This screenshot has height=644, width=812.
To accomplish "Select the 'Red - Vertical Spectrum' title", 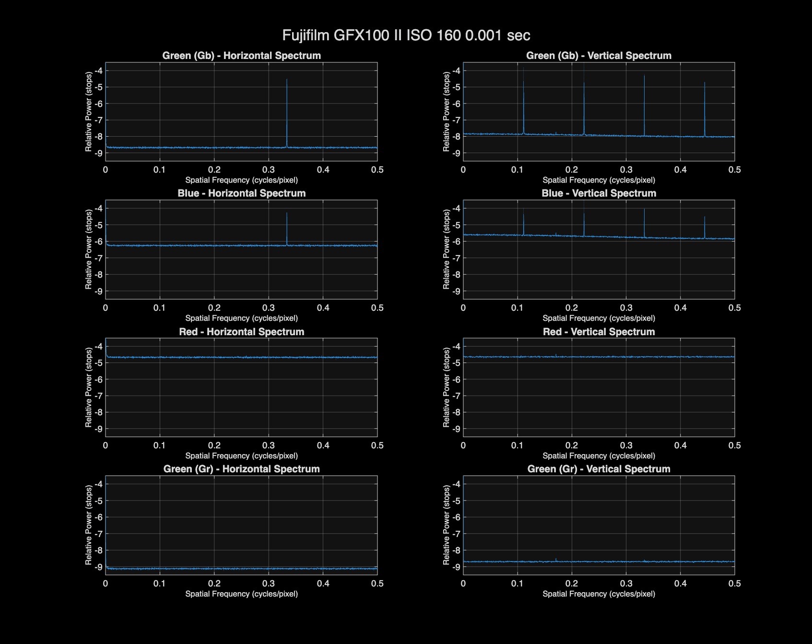I will [x=599, y=332].
